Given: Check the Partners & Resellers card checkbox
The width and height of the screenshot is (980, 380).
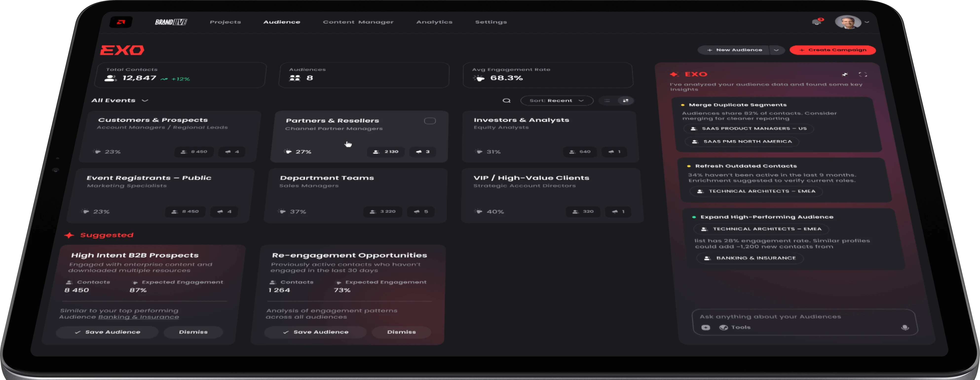Looking at the screenshot, I should pos(430,121).
